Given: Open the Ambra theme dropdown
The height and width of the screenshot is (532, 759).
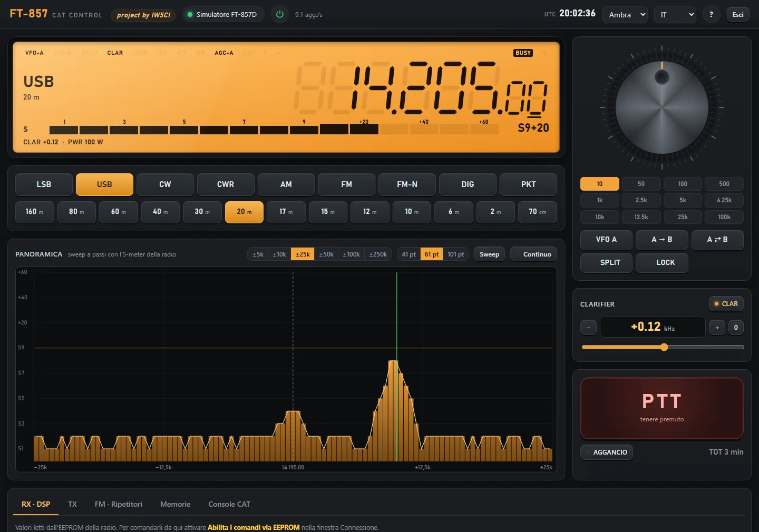Looking at the screenshot, I should pos(626,14).
